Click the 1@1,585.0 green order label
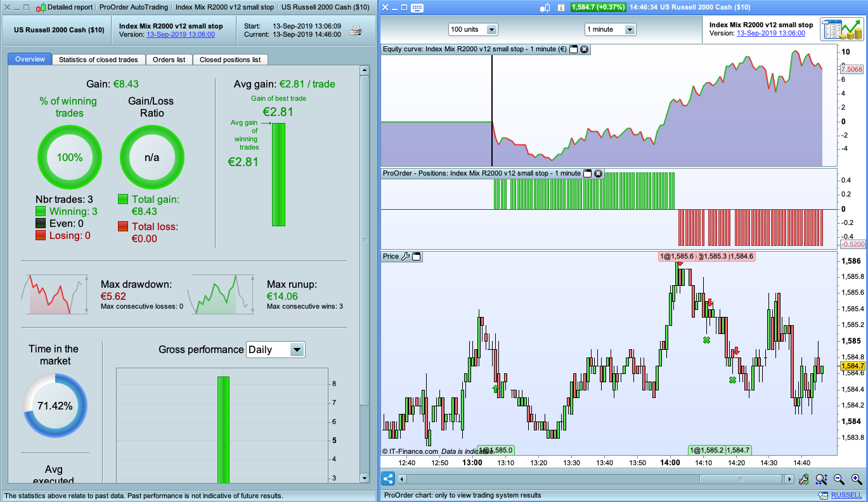 point(496,450)
